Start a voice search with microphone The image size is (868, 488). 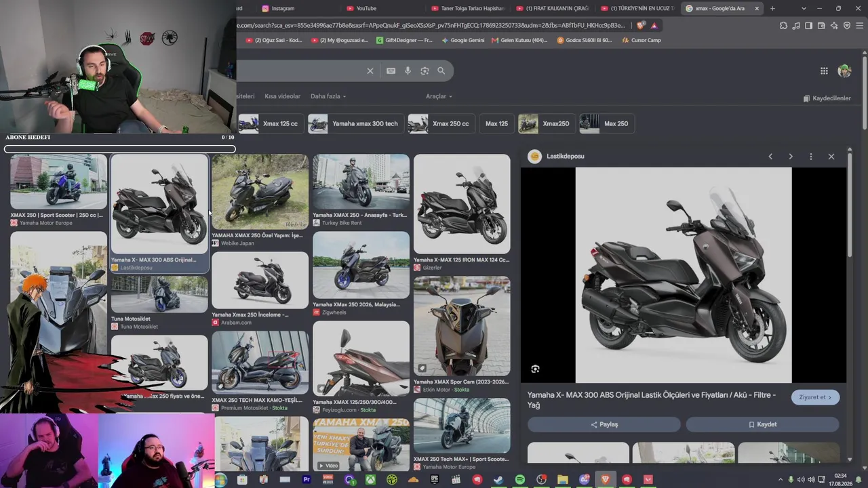(x=408, y=70)
